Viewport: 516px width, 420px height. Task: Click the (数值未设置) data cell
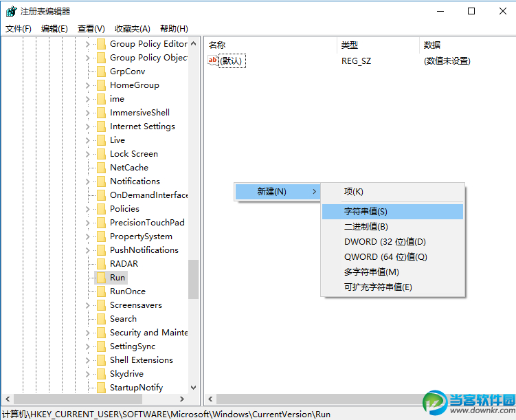[447, 61]
